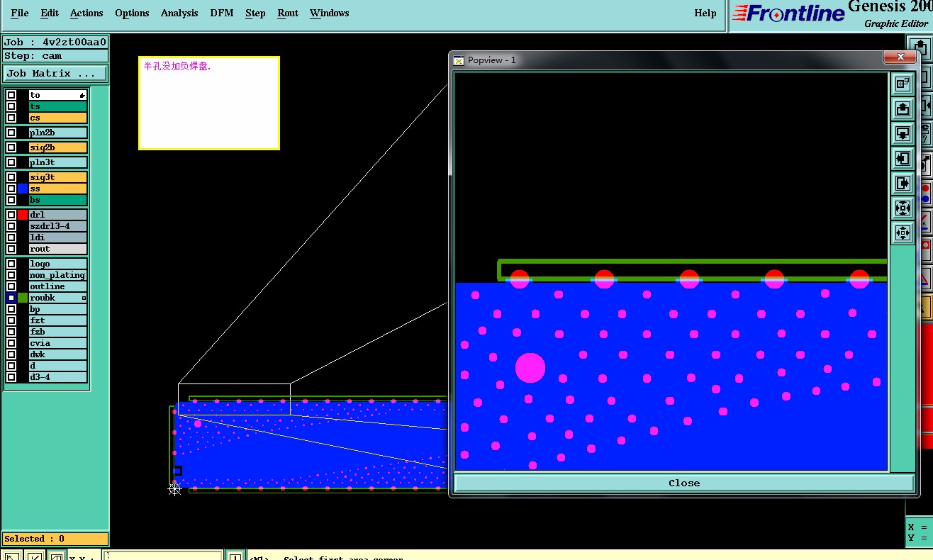Select the 'cvia' layer name
The image size is (933, 560).
click(57, 343)
